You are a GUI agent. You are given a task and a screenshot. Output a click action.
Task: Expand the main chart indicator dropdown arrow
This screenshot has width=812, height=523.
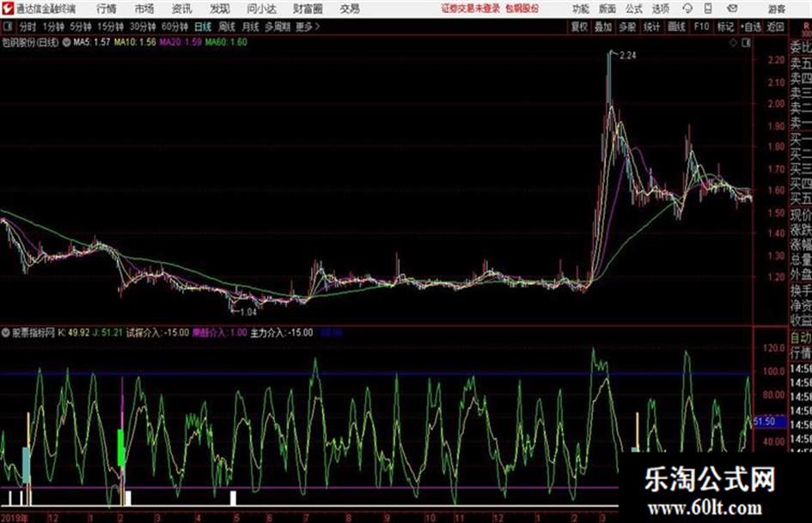coord(66,42)
